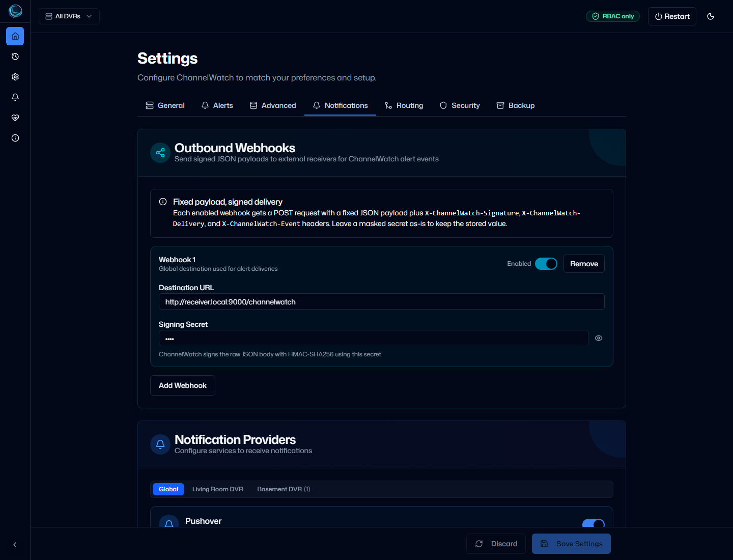Click the Outbound Webhooks heading
Image resolution: width=733 pixels, height=560 pixels.
tap(235, 148)
